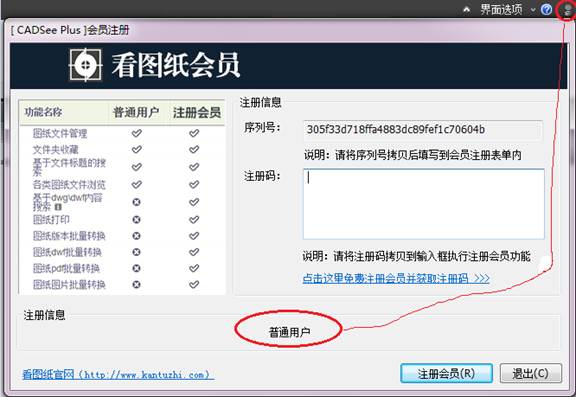Click the 注册会员(R) button
This screenshot has height=397, width=576.
point(446,373)
